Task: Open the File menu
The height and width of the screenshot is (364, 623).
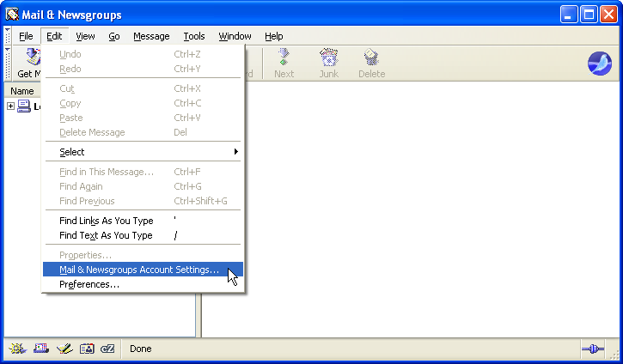Action: (26, 36)
